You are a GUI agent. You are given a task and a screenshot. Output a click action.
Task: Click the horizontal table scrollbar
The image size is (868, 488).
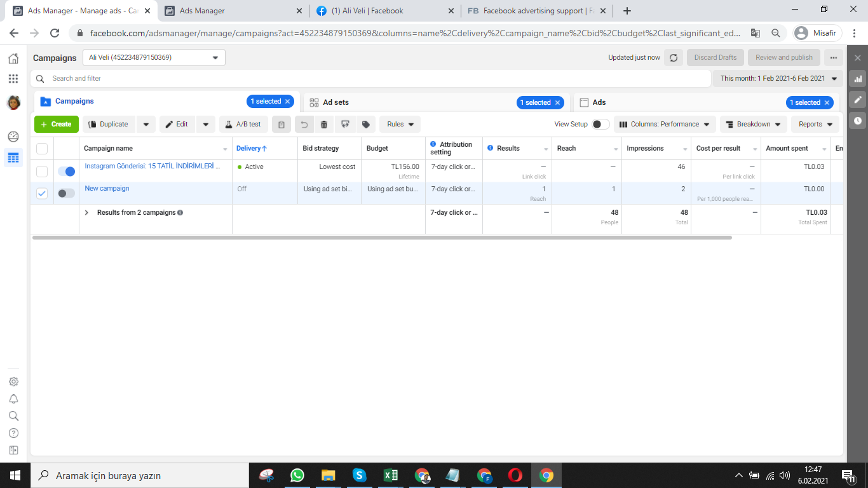pos(382,238)
